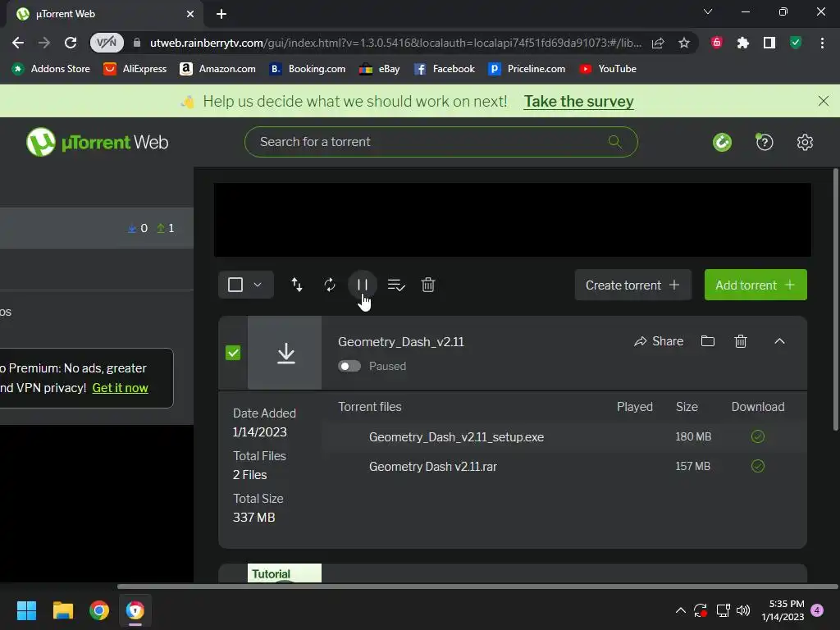The width and height of the screenshot is (840, 630).
Task: Switch to the µTorrent Web browser tab
Action: pos(106,14)
